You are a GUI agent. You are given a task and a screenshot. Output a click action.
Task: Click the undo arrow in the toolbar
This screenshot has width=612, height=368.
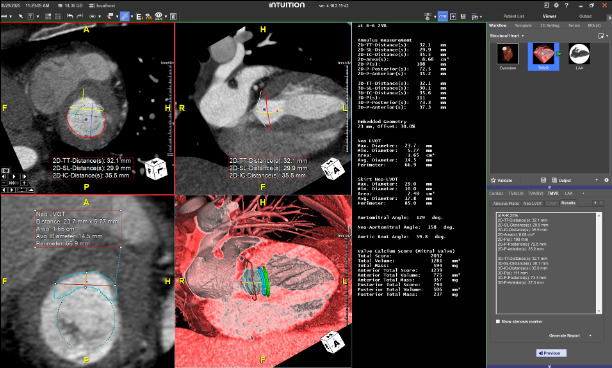(x=70, y=16)
